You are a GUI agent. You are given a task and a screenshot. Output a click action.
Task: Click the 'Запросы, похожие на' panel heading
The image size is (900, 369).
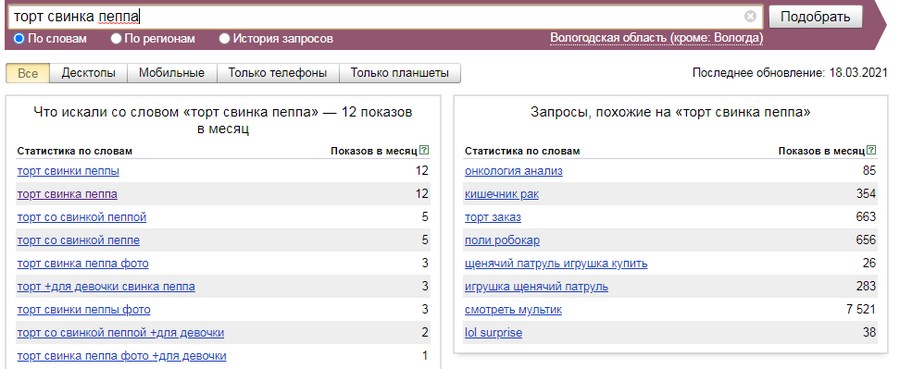coord(670,112)
